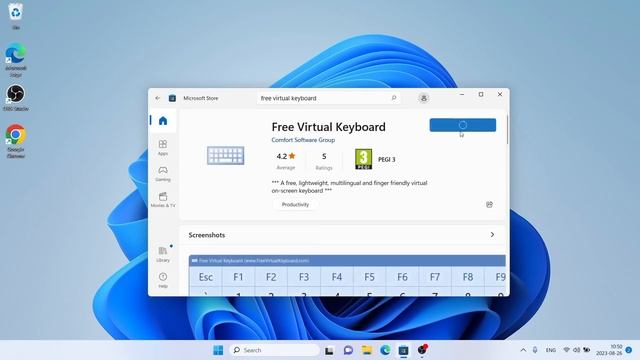Open Google Chrome desktop shortcut
Screen dimensions: 640x360
(16, 141)
